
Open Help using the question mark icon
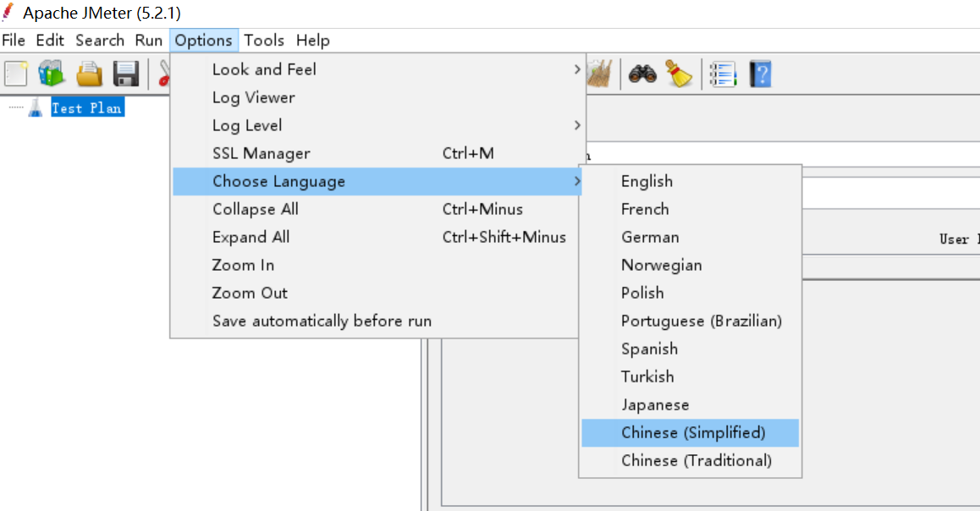[x=759, y=74]
